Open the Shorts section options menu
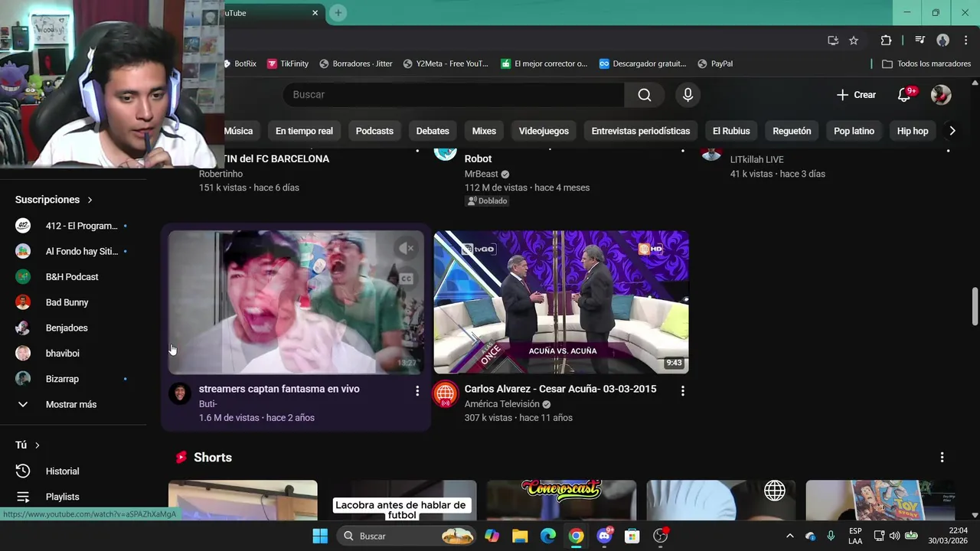This screenshot has width=980, height=551. (942, 458)
